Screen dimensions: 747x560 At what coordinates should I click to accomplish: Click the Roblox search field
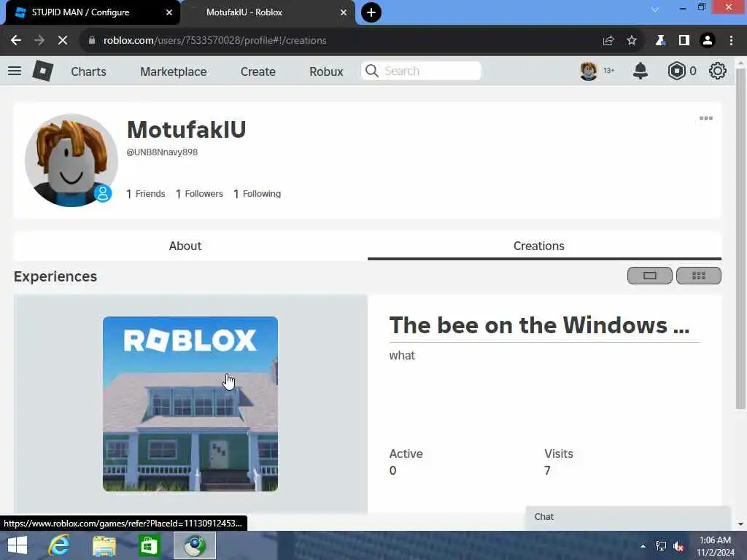(421, 71)
